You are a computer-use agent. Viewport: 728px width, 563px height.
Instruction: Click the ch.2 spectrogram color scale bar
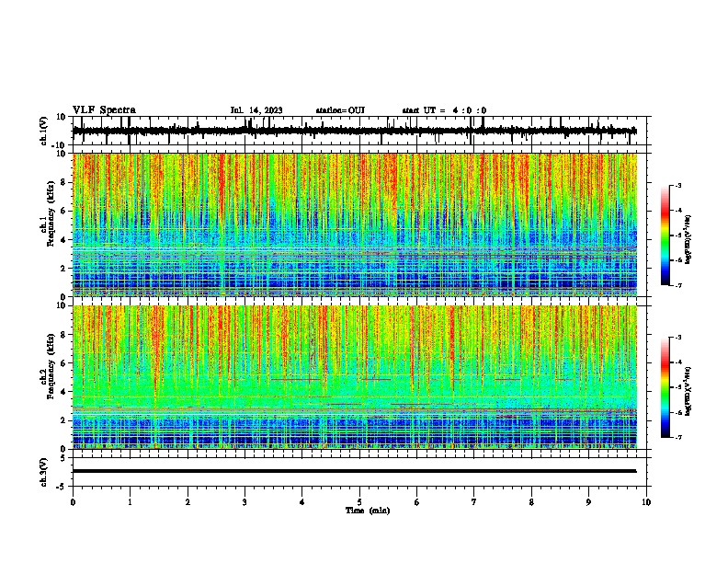(x=665, y=387)
